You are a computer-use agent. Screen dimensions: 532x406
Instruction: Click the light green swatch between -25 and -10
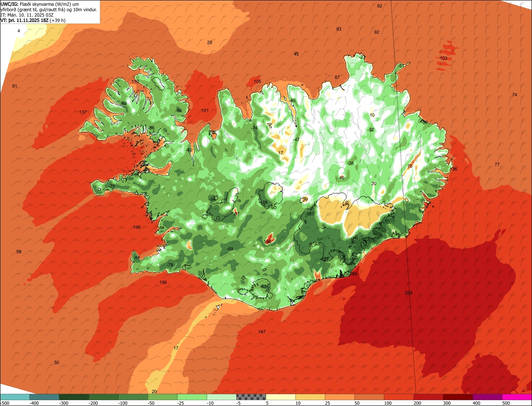pyautogui.click(x=192, y=397)
